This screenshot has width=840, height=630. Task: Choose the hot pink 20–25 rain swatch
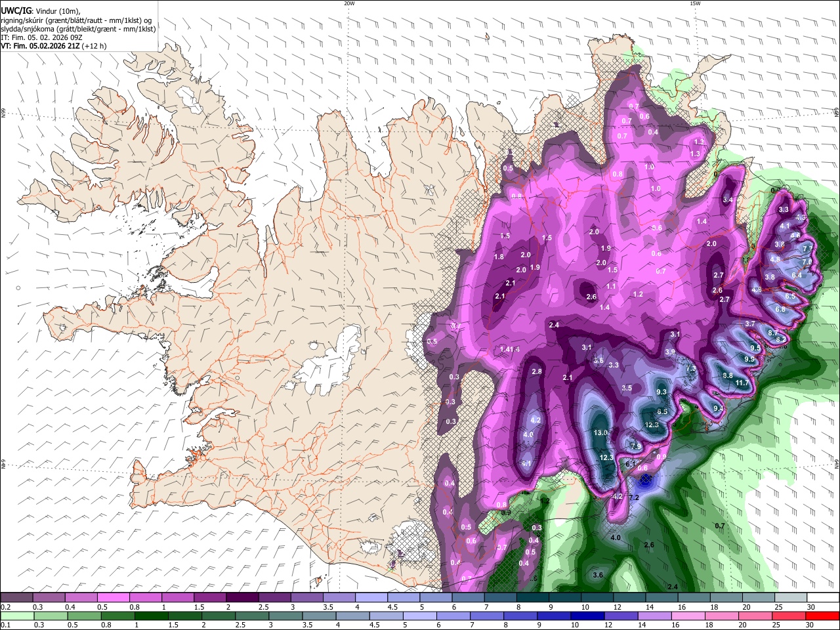click(x=756, y=616)
